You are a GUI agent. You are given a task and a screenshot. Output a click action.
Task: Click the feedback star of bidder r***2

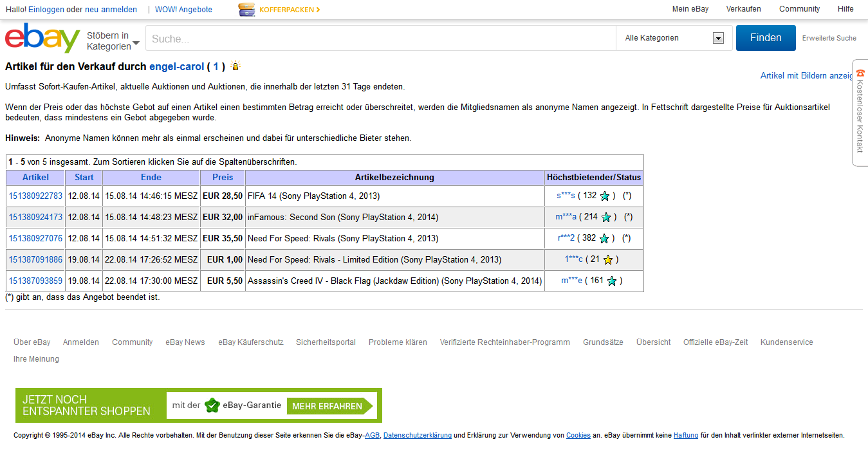[604, 238]
